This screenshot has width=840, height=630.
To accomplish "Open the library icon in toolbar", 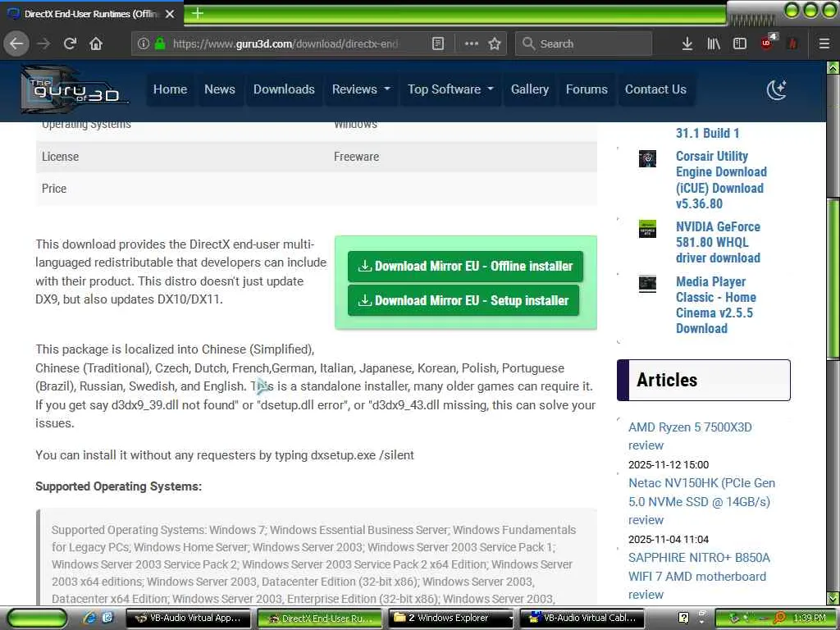I will click(x=714, y=43).
